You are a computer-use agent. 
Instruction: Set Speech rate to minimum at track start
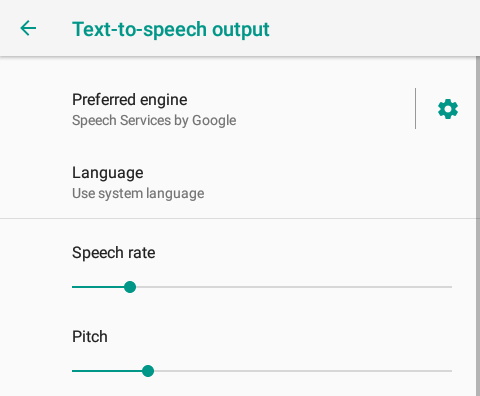[73, 287]
